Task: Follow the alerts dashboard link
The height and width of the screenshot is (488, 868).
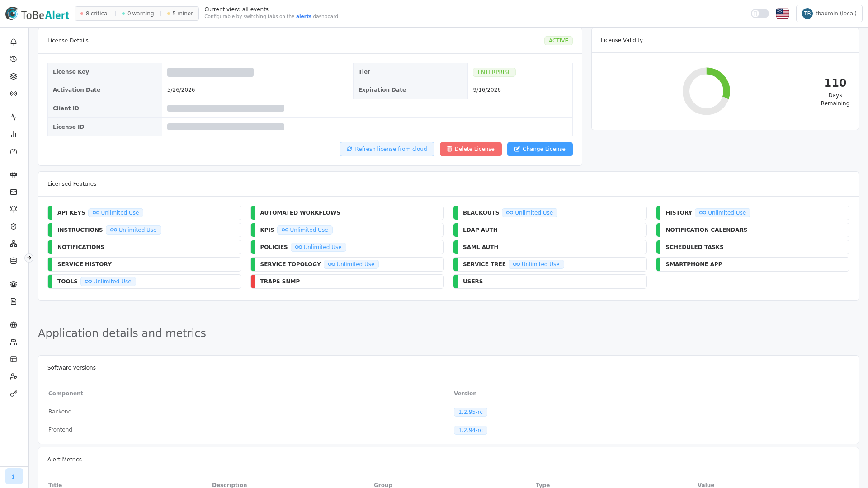Action: coord(303,17)
